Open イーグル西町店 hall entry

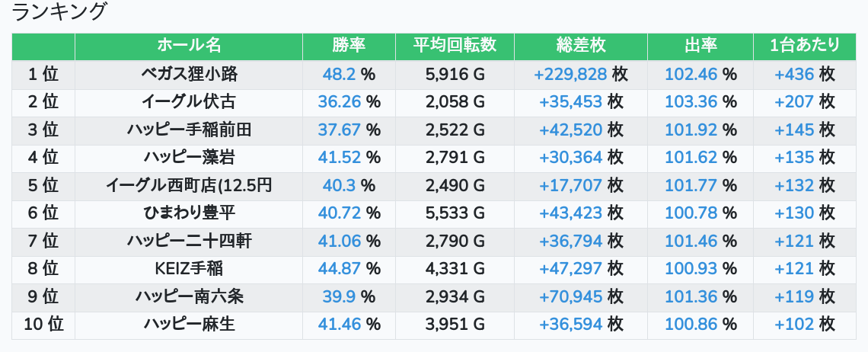pyautogui.click(x=189, y=185)
